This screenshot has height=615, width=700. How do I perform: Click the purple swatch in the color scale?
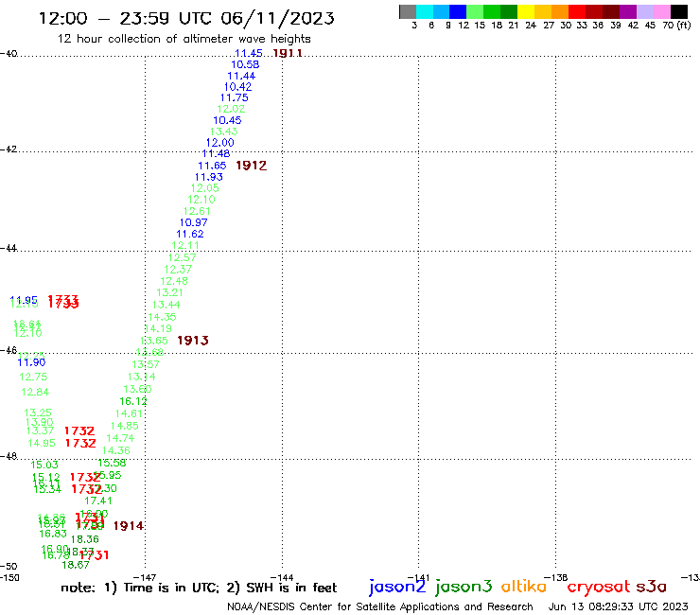coord(628,11)
